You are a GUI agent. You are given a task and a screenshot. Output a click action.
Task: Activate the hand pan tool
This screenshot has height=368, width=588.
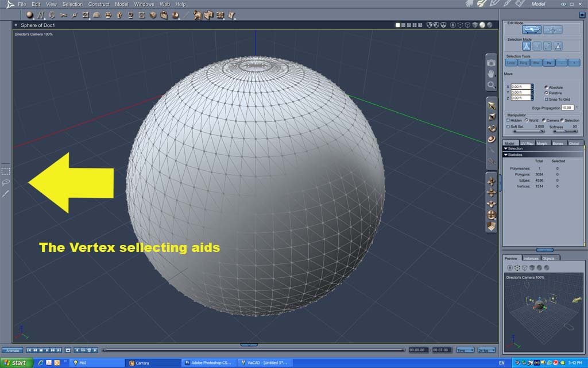tap(491, 74)
